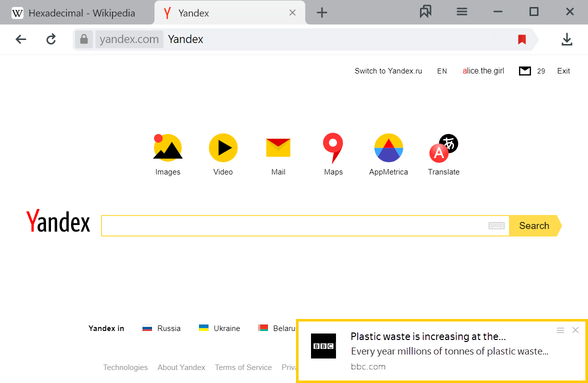Open the Terms of Service link
The height and width of the screenshot is (383, 588).
pos(243,367)
